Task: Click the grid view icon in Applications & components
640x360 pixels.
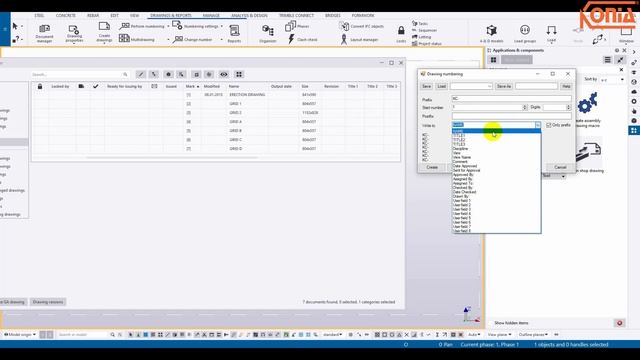Action: [493, 60]
